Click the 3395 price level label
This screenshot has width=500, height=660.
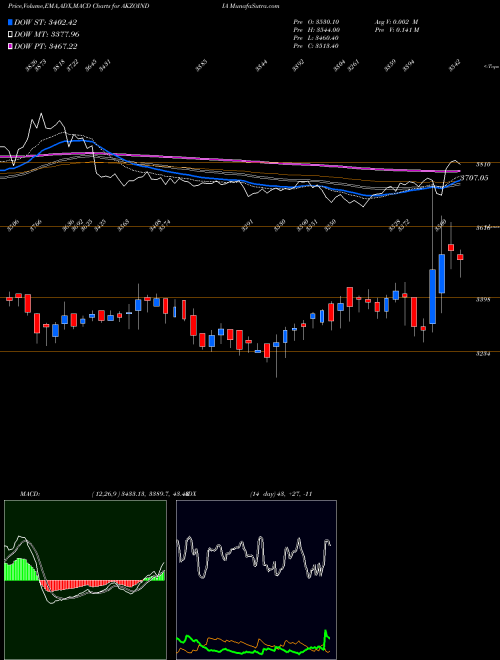click(482, 300)
